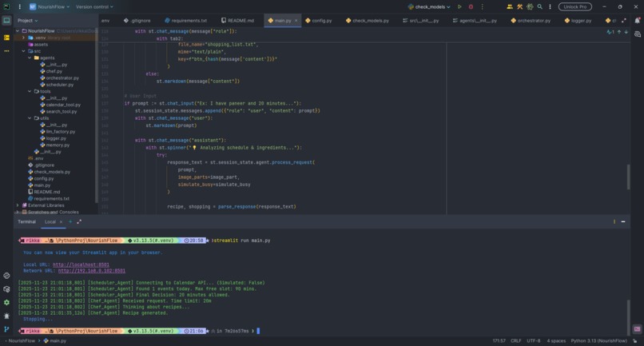Open check_models run configuration dropdown
The height and width of the screenshot is (346, 644).
coord(429,7)
